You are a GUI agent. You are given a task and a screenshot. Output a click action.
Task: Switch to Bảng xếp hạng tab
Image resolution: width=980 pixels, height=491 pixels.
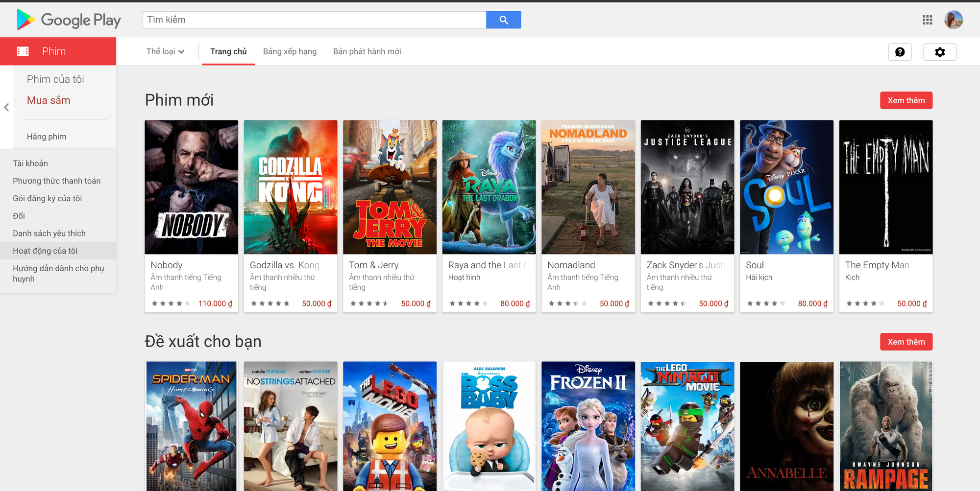290,51
